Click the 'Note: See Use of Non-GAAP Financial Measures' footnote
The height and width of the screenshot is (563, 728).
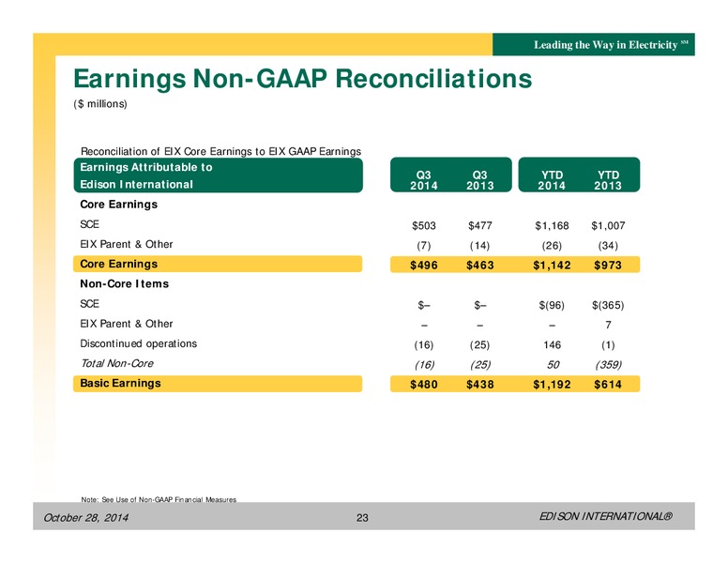click(159, 499)
